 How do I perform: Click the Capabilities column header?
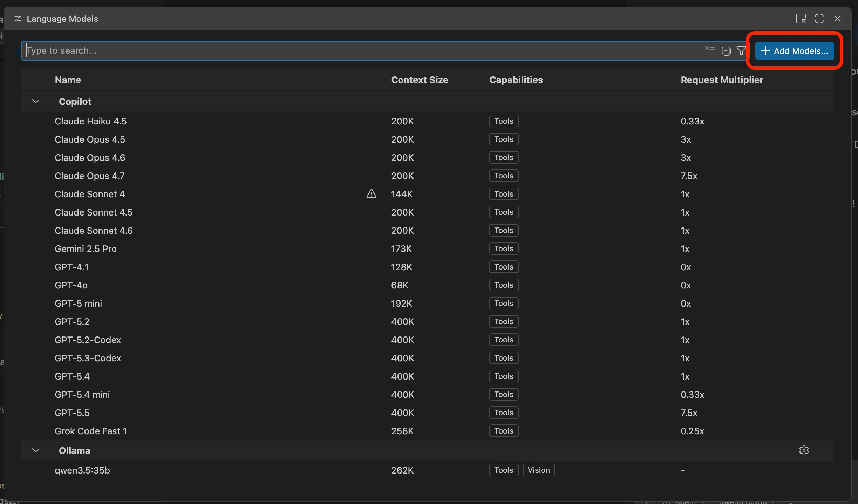[516, 80]
